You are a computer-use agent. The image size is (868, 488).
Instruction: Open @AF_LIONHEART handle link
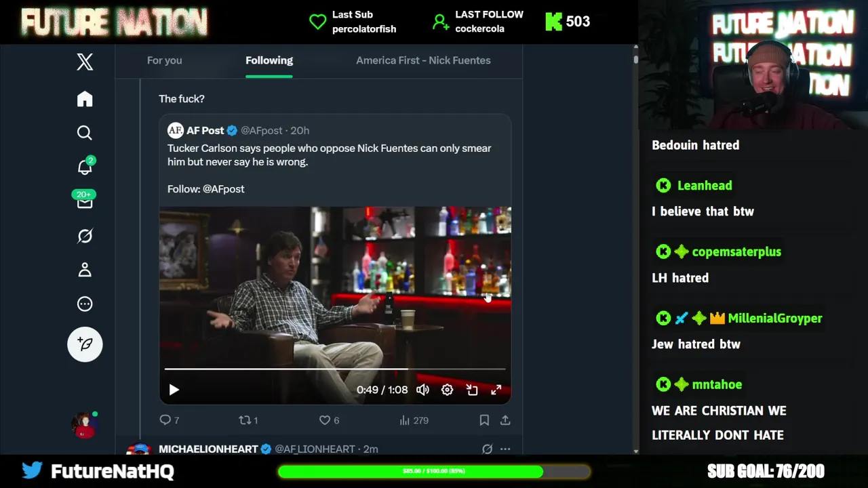pos(315,449)
